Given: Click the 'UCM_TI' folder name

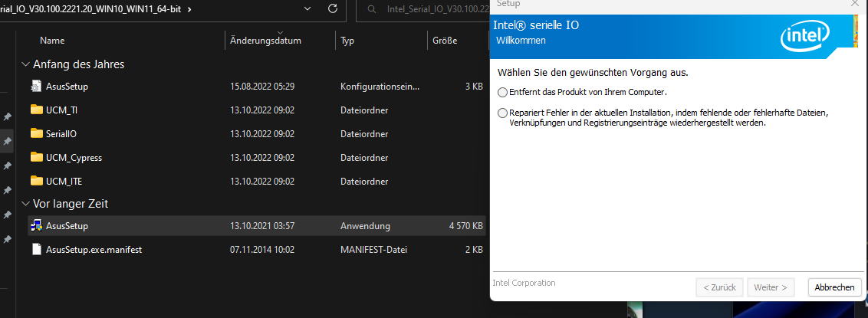Looking at the screenshot, I should coord(62,110).
